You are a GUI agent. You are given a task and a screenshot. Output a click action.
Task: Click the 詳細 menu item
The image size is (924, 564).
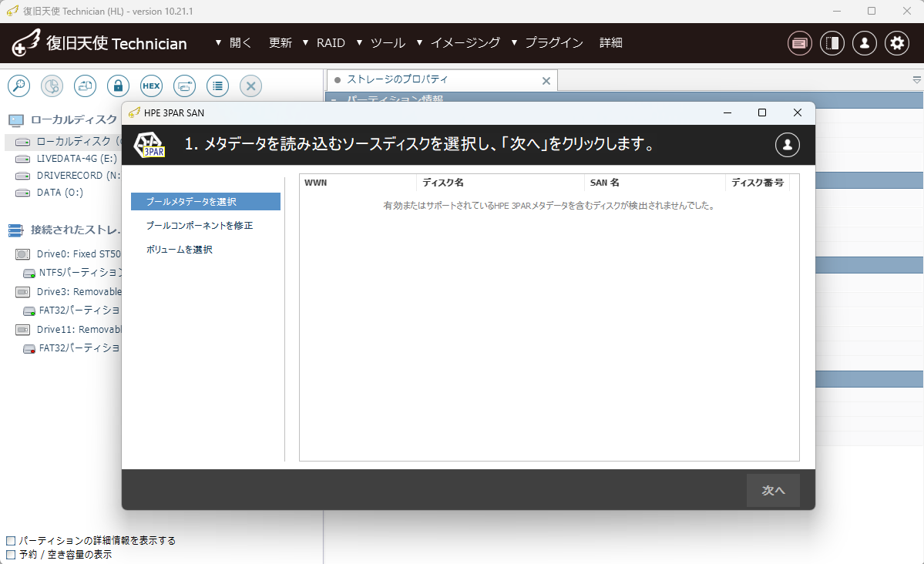point(611,42)
